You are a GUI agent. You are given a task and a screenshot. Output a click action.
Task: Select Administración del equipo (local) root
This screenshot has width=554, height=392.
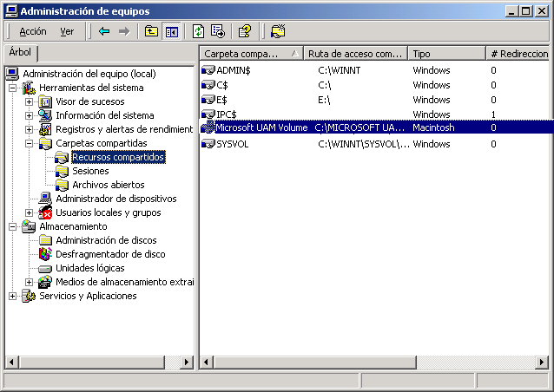tap(89, 74)
